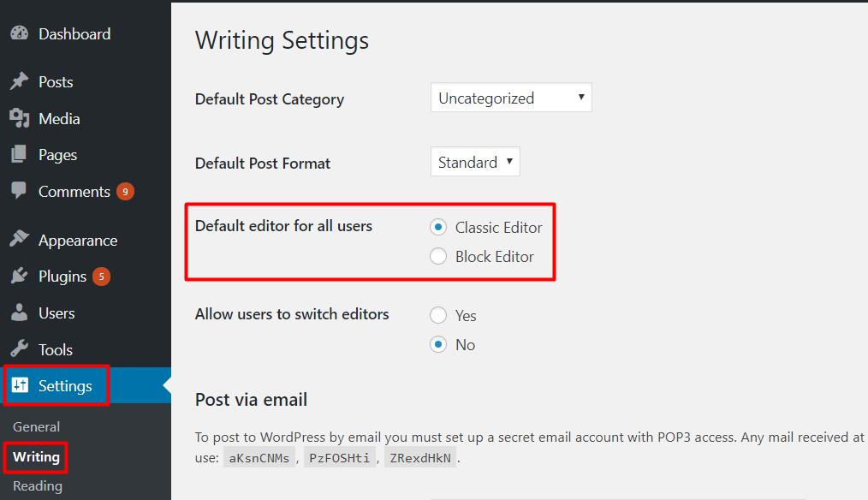Viewport: 868px width, 500px height.
Task: Click the Block Editor label text
Action: [494, 257]
